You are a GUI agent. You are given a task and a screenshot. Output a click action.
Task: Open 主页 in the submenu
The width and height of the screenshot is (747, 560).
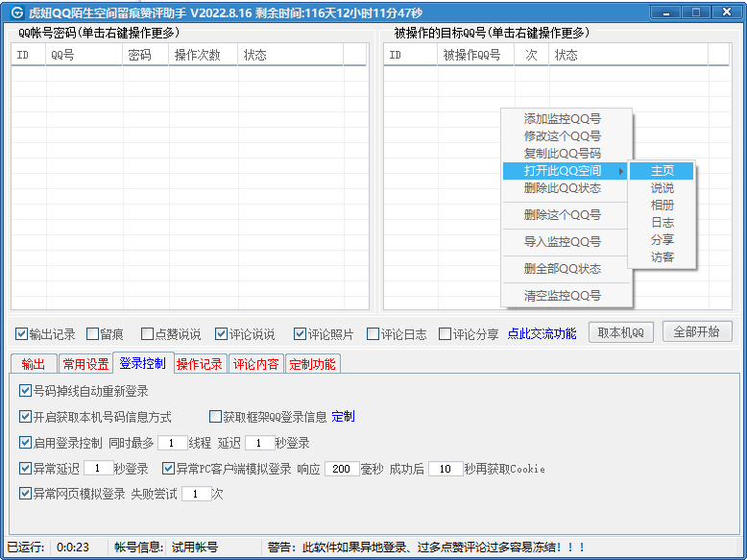pos(662,171)
